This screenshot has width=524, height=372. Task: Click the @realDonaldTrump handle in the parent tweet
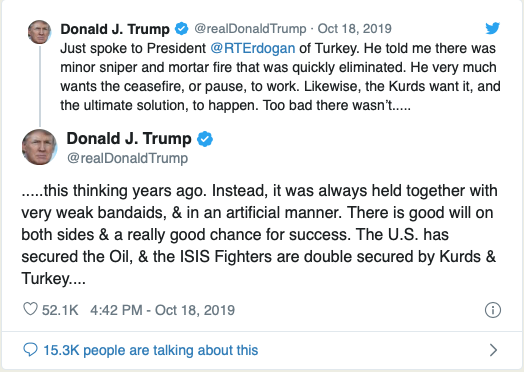(250, 29)
